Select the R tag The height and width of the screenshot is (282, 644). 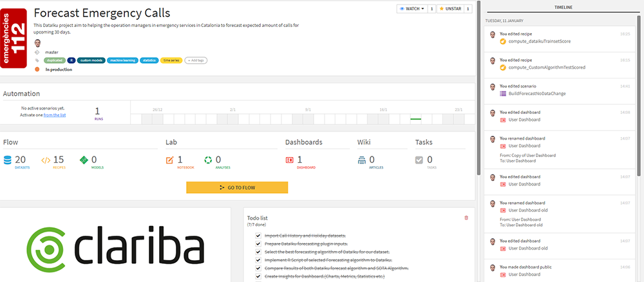pyautogui.click(x=71, y=61)
